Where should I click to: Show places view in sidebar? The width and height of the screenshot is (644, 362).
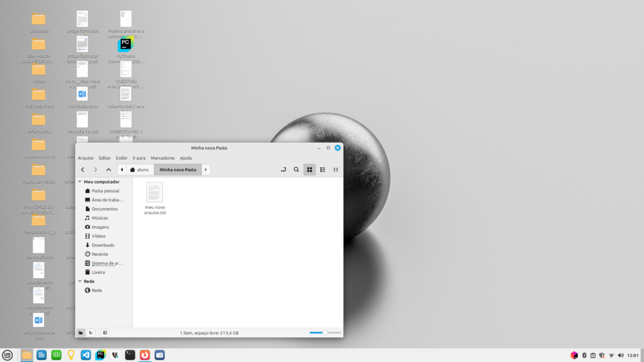coord(80,332)
